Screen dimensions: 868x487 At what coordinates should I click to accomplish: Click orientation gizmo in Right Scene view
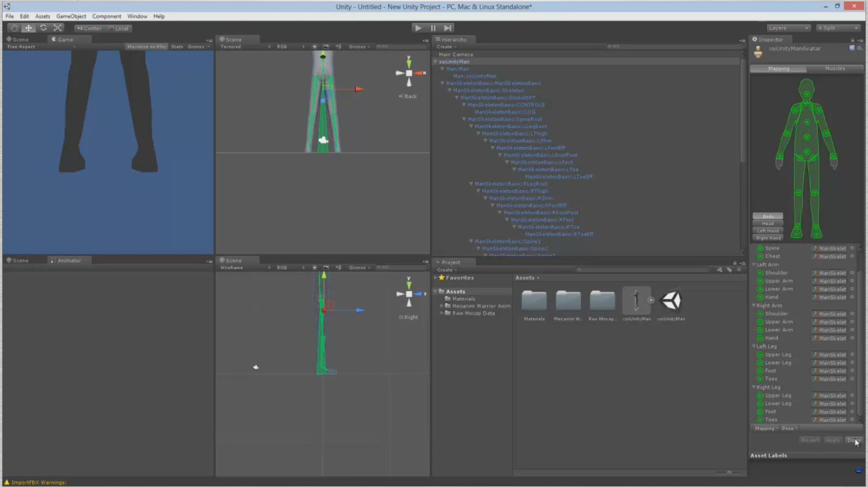click(409, 294)
